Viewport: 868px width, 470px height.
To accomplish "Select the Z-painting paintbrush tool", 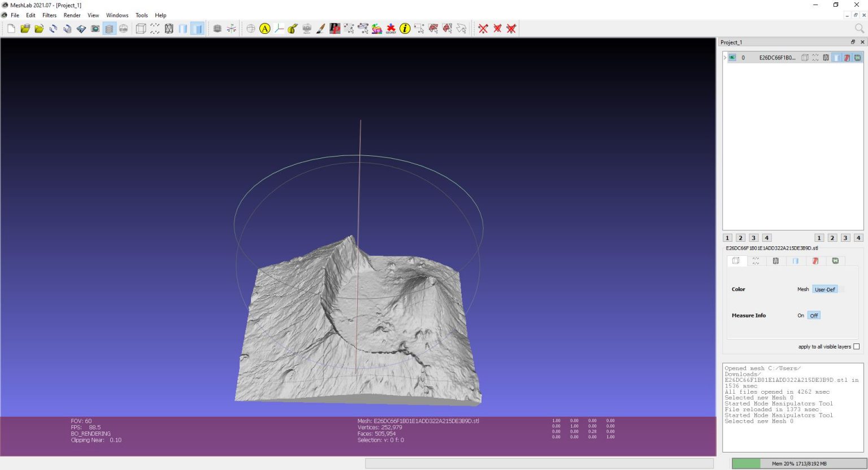I will pyautogui.click(x=321, y=28).
